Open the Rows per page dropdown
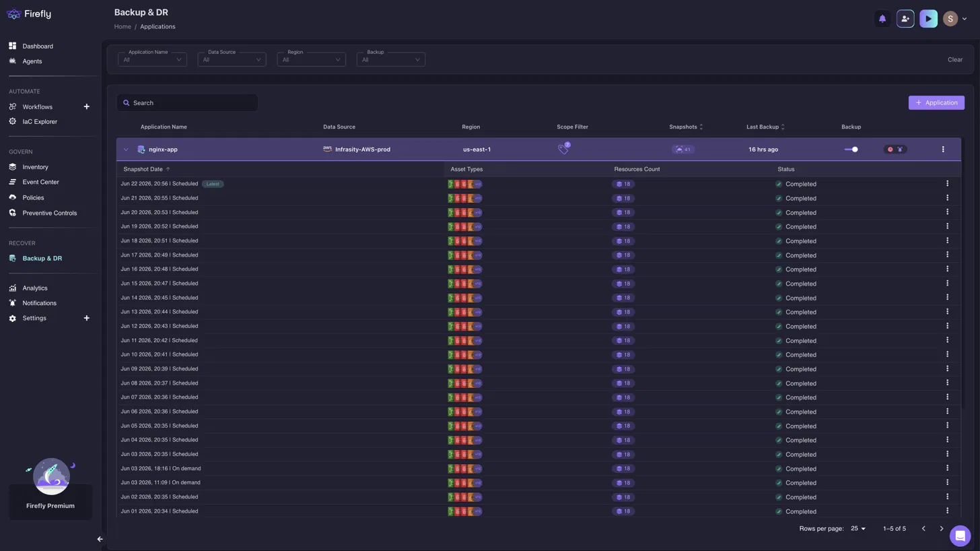Image resolution: width=980 pixels, height=551 pixels. tap(858, 529)
